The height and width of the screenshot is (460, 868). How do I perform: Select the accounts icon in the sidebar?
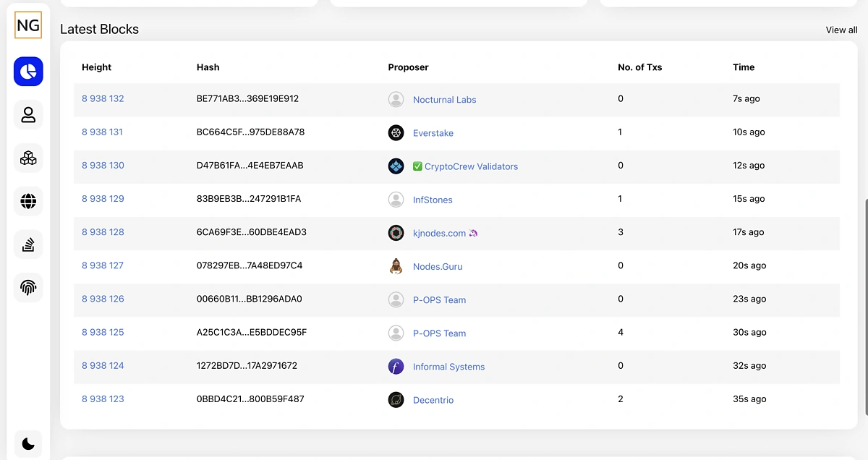point(27,114)
